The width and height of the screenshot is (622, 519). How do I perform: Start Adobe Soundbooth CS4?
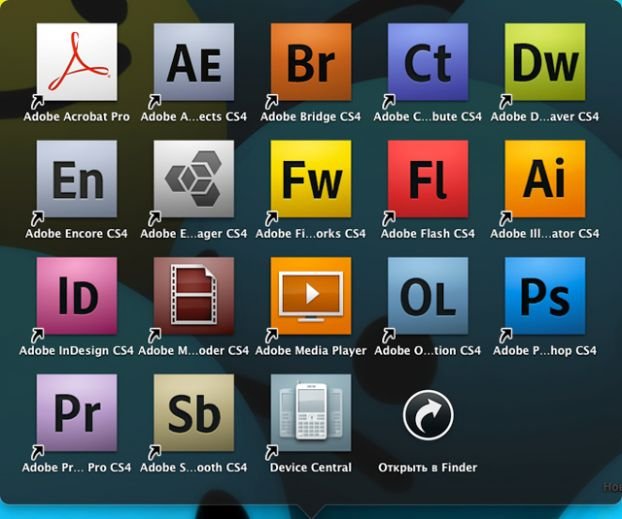coord(194,413)
